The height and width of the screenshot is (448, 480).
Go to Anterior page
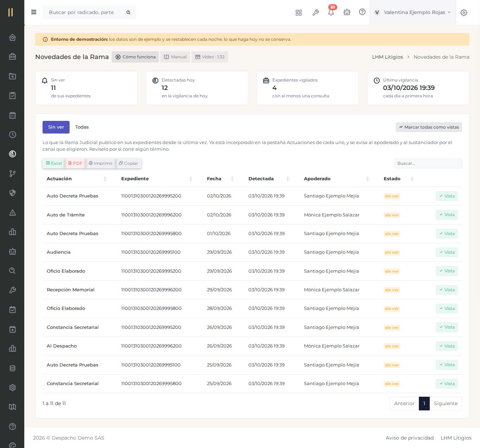point(404,403)
